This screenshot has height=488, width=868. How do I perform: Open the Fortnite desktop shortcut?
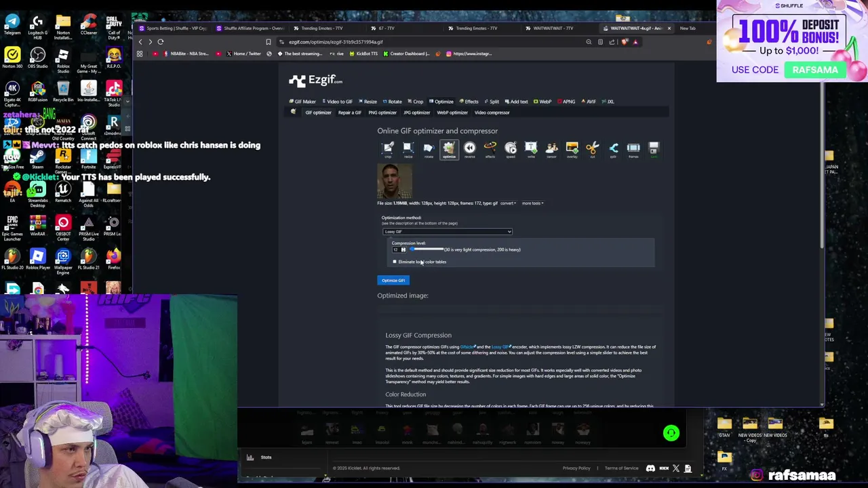88,157
